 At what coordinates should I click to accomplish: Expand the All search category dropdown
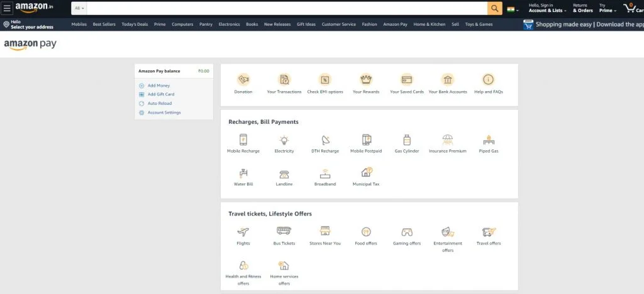79,8
